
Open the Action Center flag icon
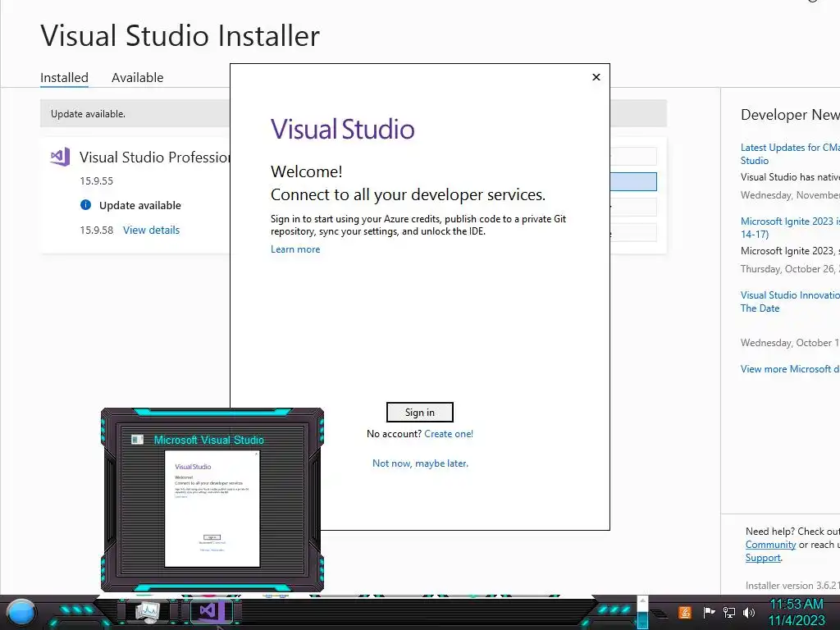click(x=709, y=612)
